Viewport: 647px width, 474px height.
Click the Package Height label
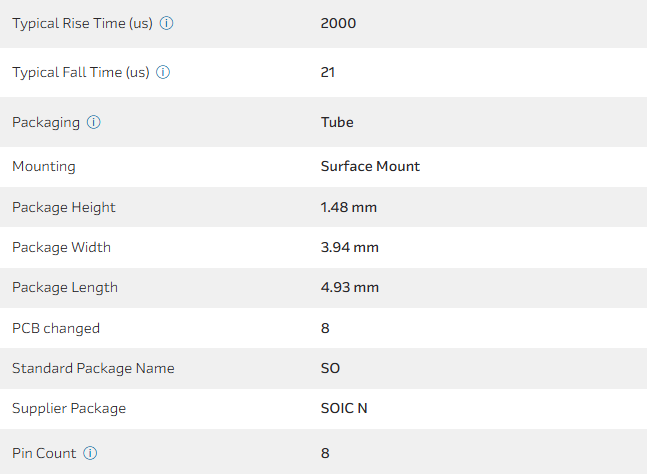pyautogui.click(x=64, y=207)
